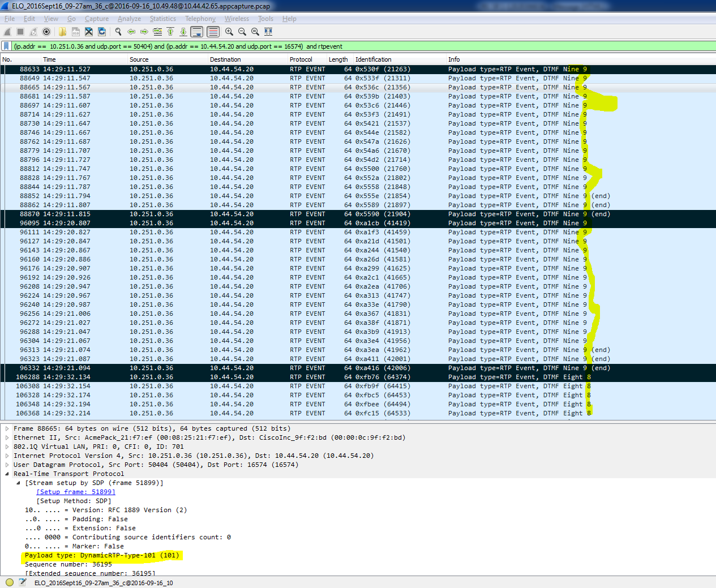Open the Analyze menu
The image size is (716, 588).
tap(129, 19)
